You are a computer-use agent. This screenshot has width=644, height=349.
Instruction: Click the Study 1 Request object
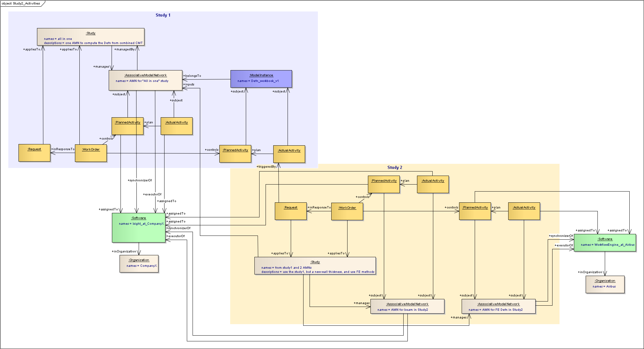(x=34, y=153)
